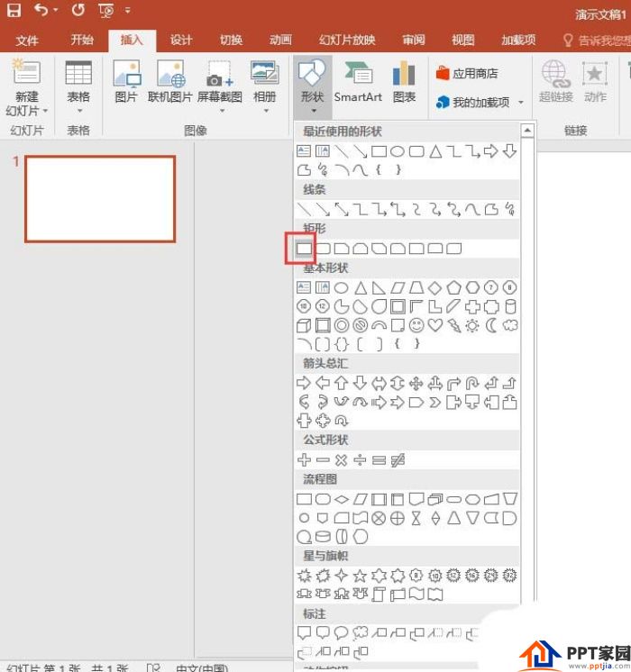
Task: Select the highlighted rectangle under 矩形 section
Action: [x=304, y=247]
